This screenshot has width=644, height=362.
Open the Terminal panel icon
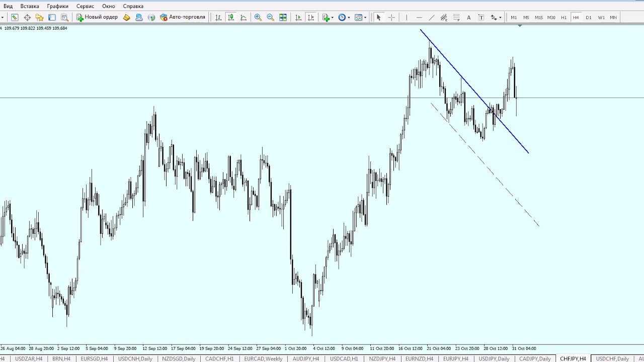coord(52,17)
